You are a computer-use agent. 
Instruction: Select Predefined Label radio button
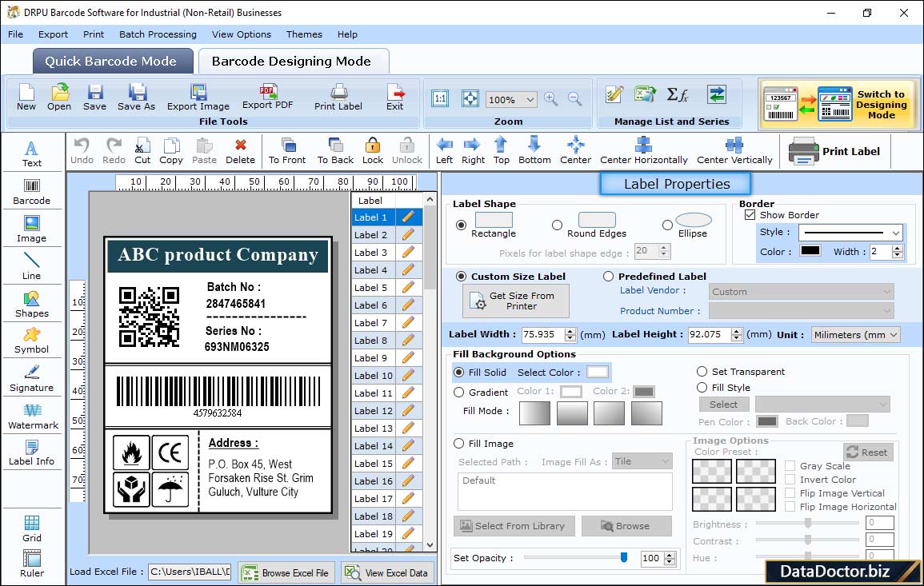point(608,277)
